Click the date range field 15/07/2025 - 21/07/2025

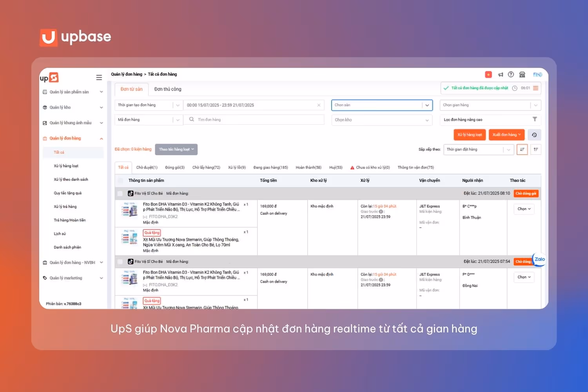pyautogui.click(x=254, y=105)
